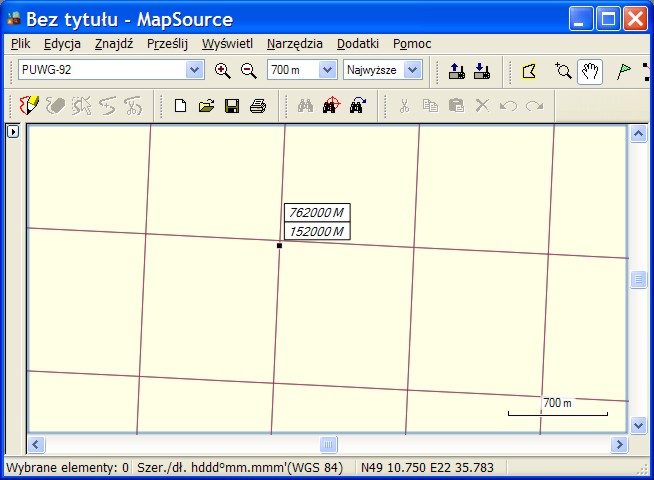The height and width of the screenshot is (480, 654).
Task: Click the black grid point marker on map
Action: coord(279,246)
